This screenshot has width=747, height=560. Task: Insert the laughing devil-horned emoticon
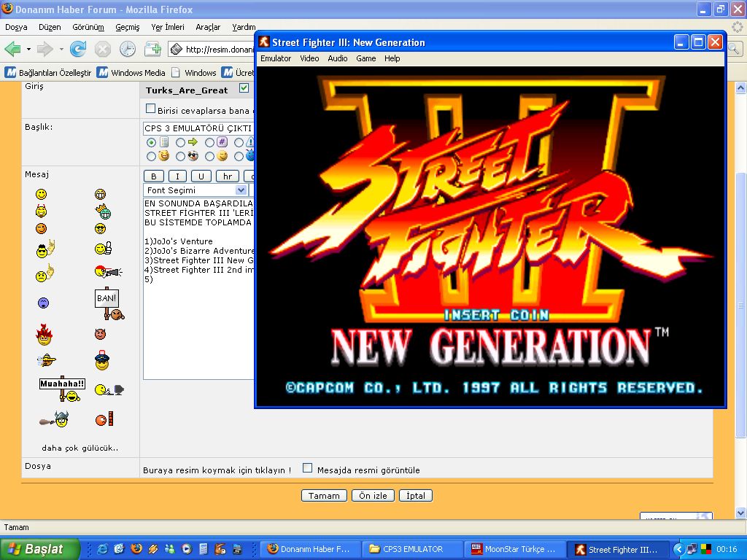(42, 211)
